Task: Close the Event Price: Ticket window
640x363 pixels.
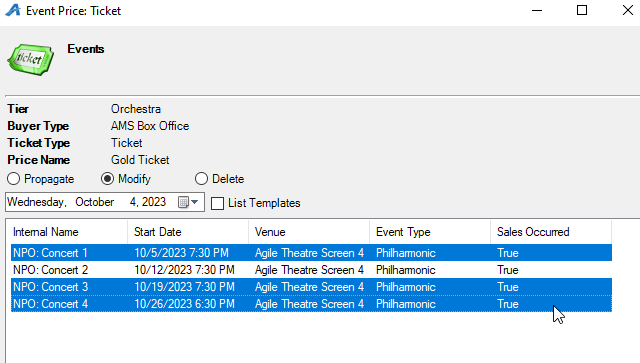Action: pos(628,10)
